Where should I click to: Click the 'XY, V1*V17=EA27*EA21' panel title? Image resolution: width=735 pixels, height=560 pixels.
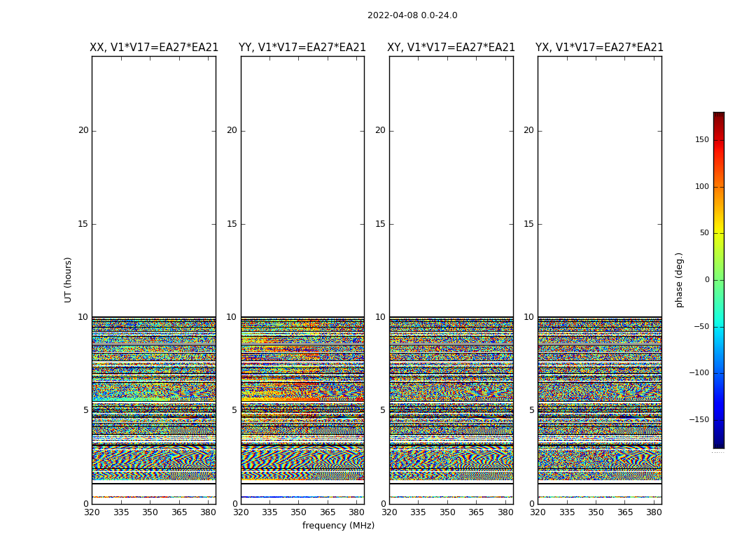click(451, 48)
